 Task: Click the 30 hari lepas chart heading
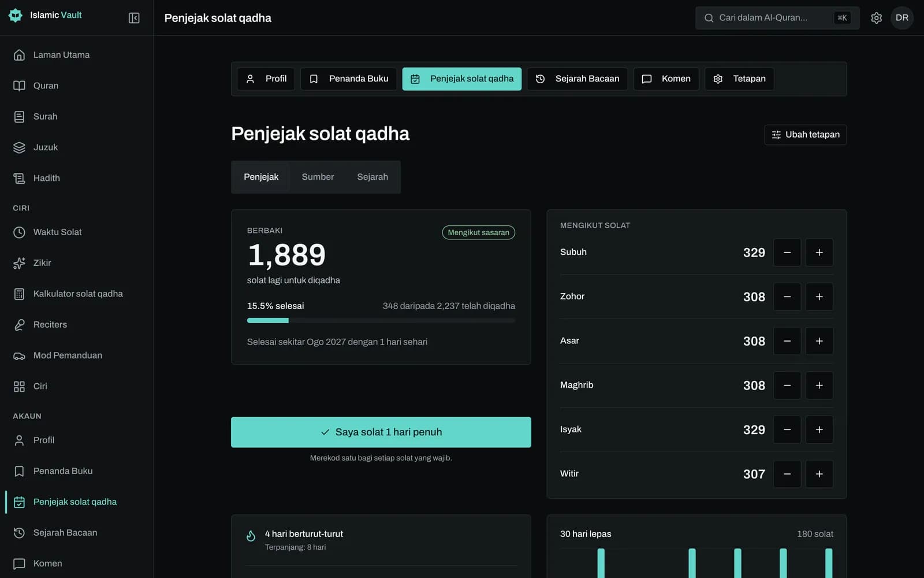[x=586, y=534]
